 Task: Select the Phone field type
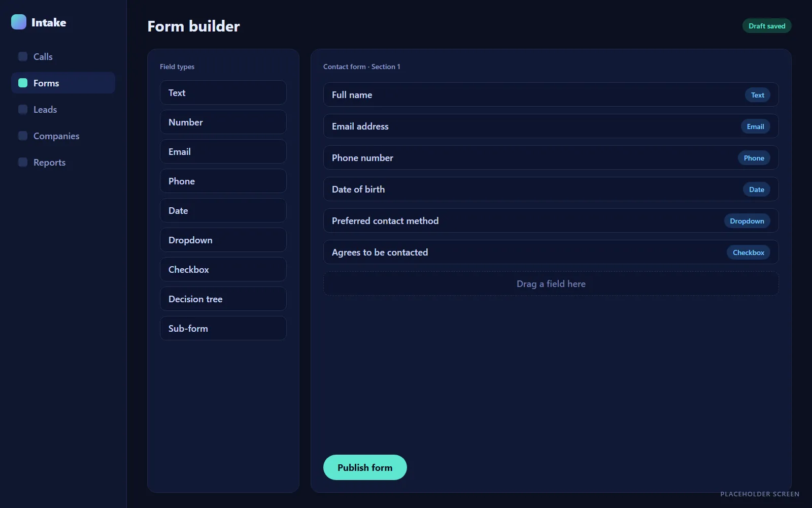(223, 181)
